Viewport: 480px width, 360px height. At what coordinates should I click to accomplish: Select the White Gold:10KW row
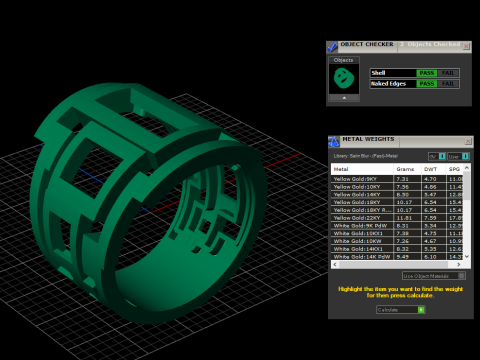(397, 241)
